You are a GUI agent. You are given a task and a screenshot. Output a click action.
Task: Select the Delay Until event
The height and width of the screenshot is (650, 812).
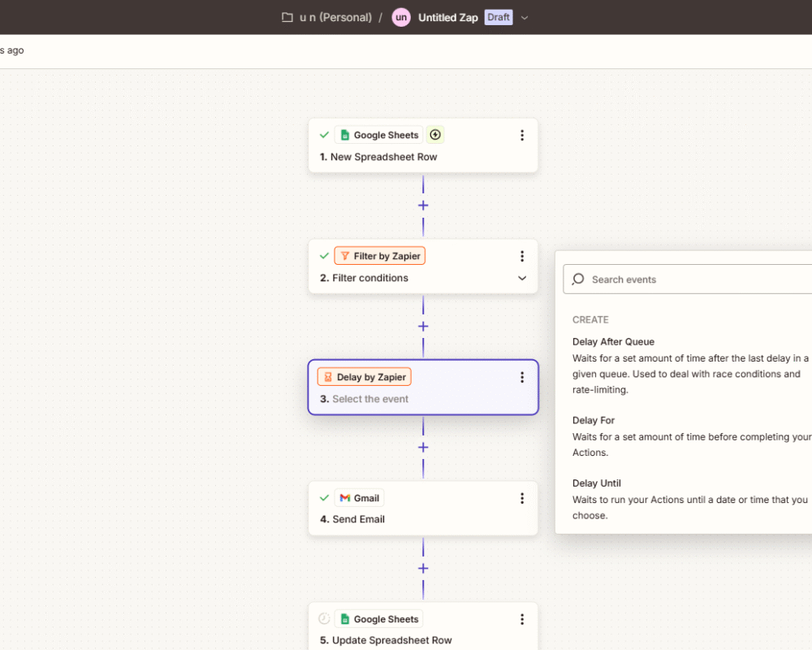pos(692,499)
